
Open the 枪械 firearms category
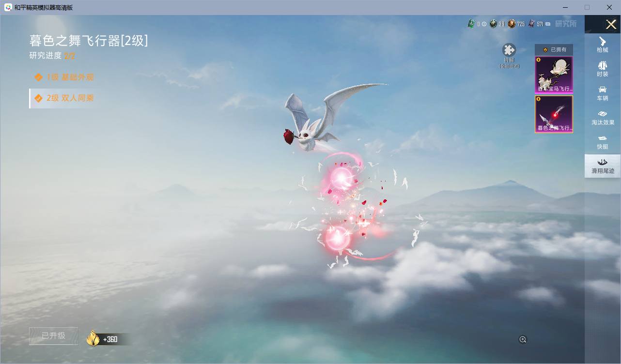tap(603, 45)
